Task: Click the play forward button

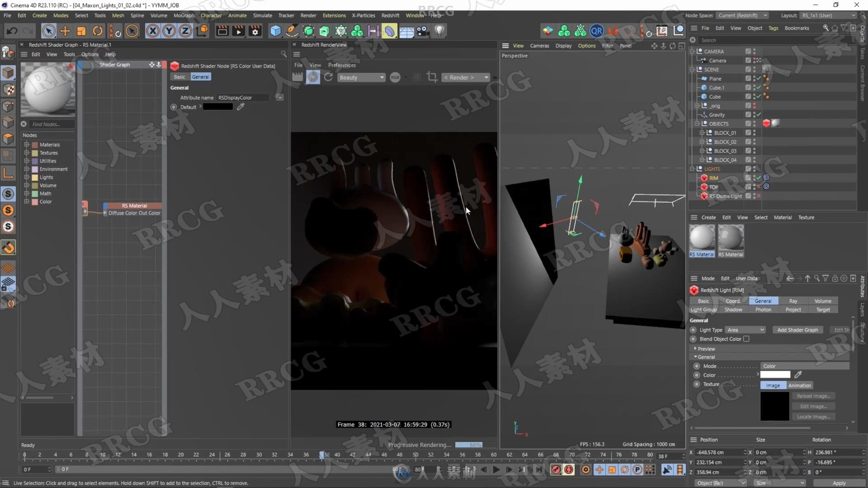Action: (x=496, y=469)
